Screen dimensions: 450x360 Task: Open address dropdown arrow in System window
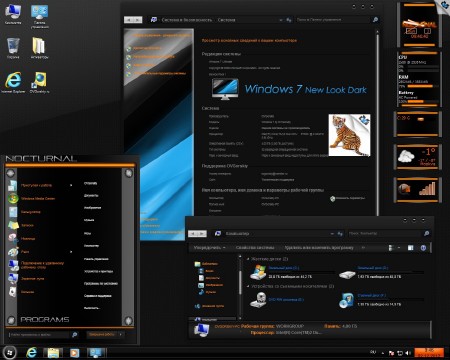[280, 20]
